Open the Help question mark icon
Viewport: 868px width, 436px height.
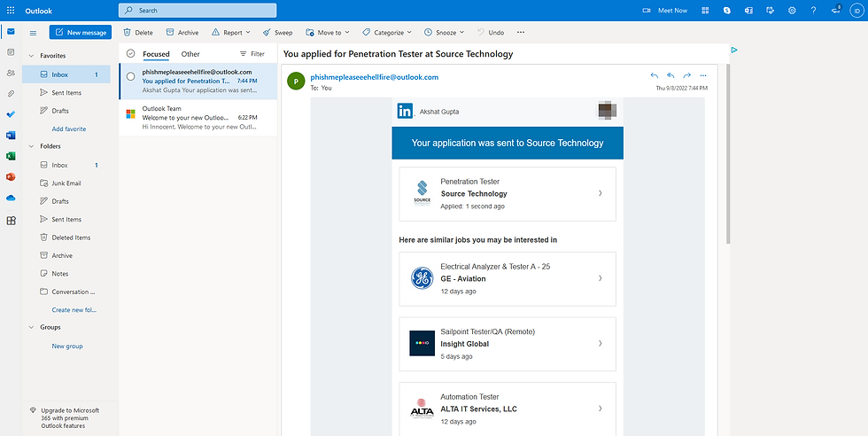[x=813, y=11]
